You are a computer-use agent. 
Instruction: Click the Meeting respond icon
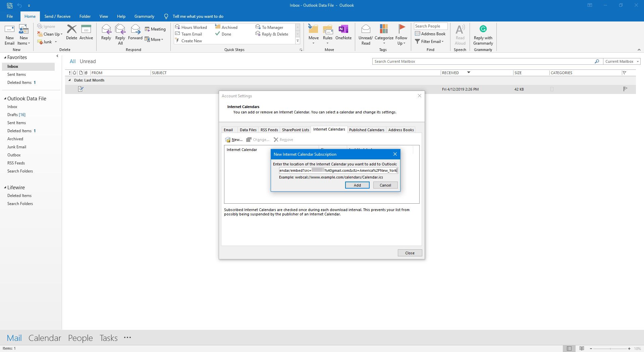point(147,29)
